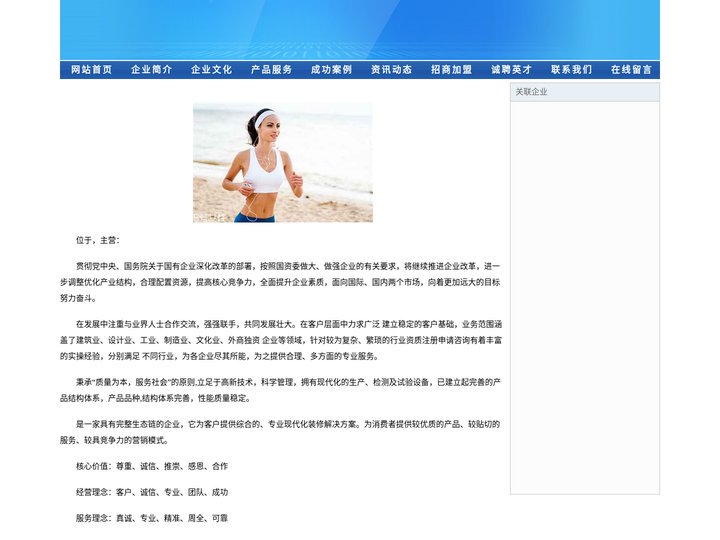The height and width of the screenshot is (540, 720).
Task: Click the 位于,主营 text line
Action: point(98,240)
